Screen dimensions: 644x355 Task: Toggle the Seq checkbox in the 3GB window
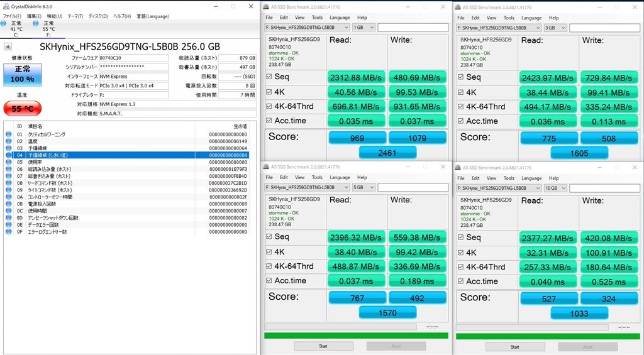pyautogui.click(x=460, y=77)
